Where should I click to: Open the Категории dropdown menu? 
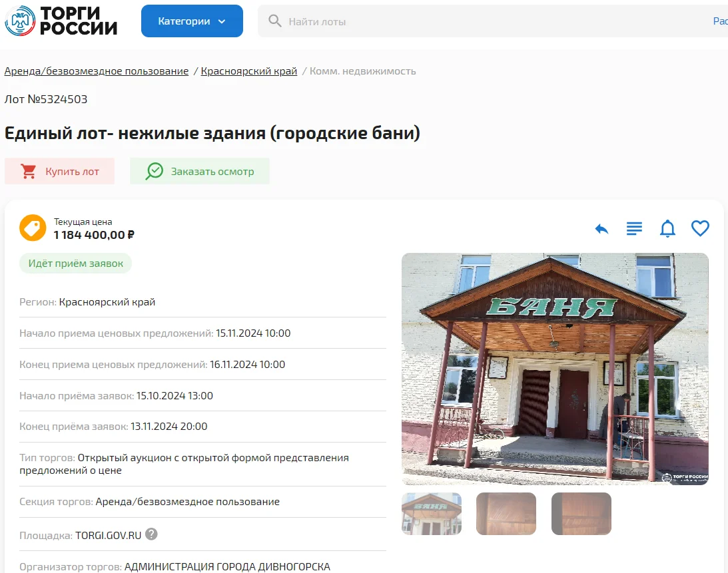(192, 21)
